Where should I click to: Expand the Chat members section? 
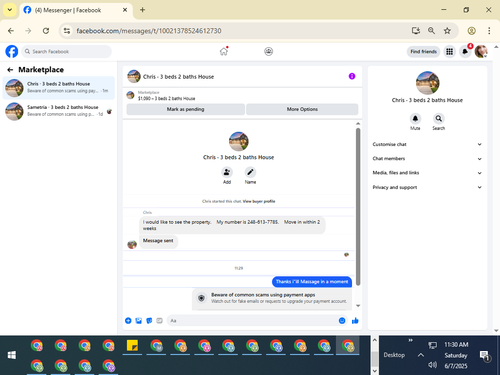pyautogui.click(x=427, y=159)
